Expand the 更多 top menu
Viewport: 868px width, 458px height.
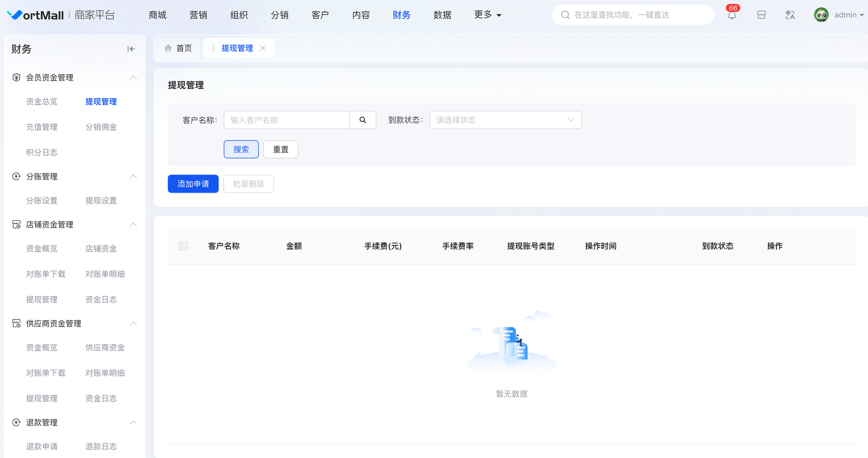click(x=487, y=15)
